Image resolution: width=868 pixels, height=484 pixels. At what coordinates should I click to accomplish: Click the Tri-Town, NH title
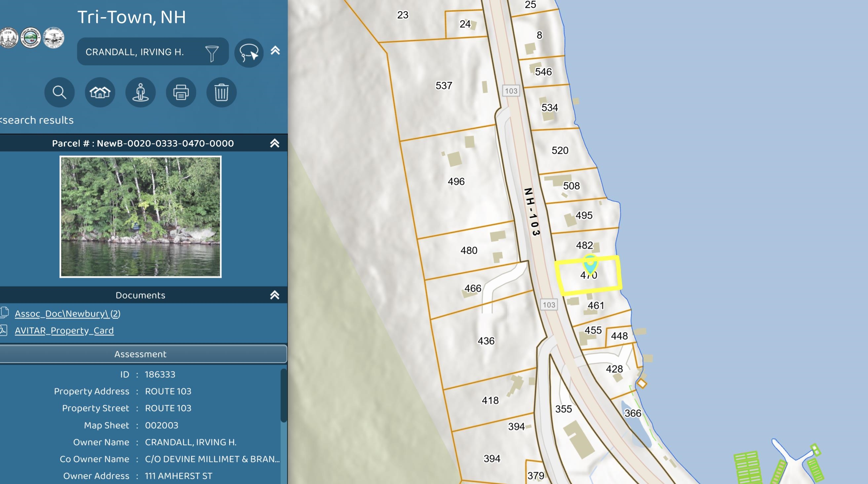click(x=132, y=17)
